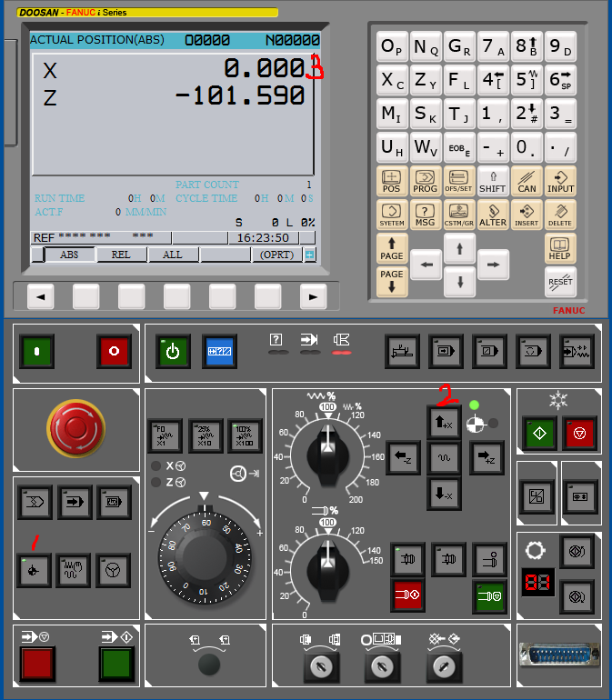612x700 pixels.
Task: Click the cursor right arrow key
Action: pyautogui.click(x=493, y=265)
